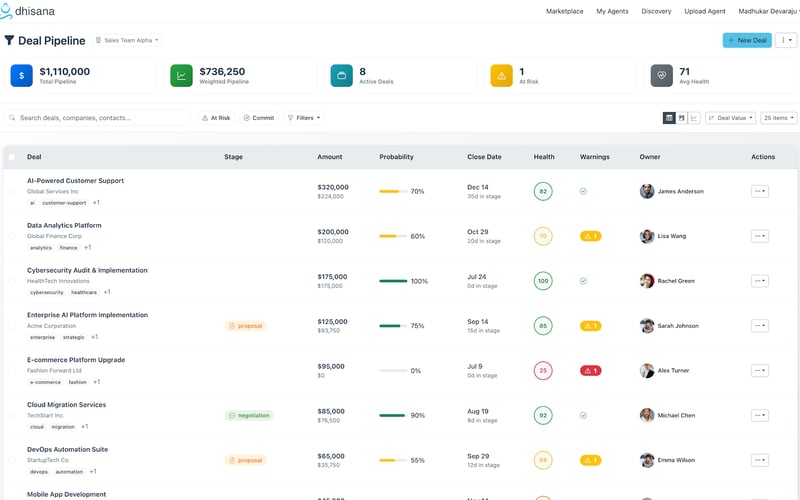Click warning badge on Enterprise AI Platform row
Viewport: 800px width, 500px height.
tap(590, 326)
